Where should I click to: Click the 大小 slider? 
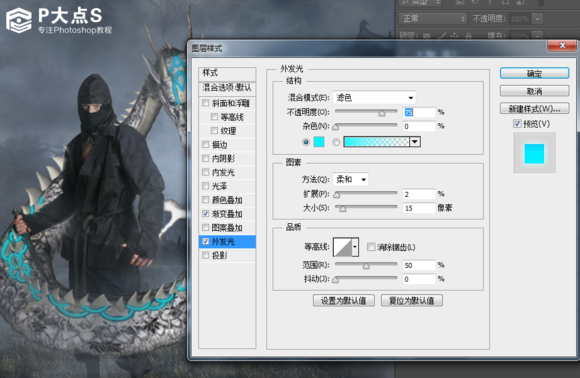point(366,208)
